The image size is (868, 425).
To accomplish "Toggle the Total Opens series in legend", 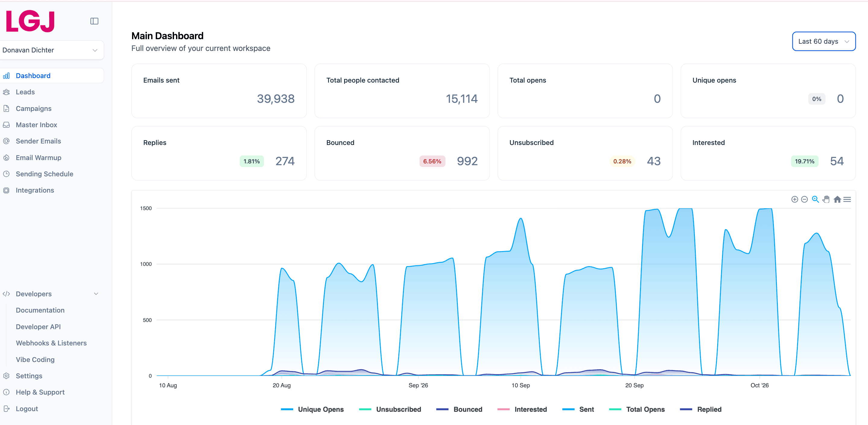I will 637,409.
